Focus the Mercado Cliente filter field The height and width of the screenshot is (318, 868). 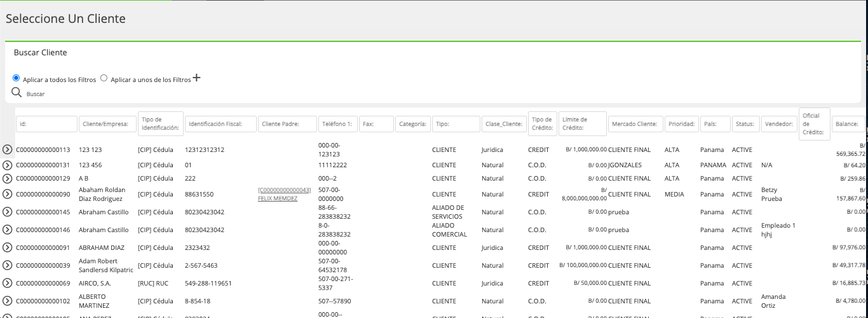[x=636, y=124]
